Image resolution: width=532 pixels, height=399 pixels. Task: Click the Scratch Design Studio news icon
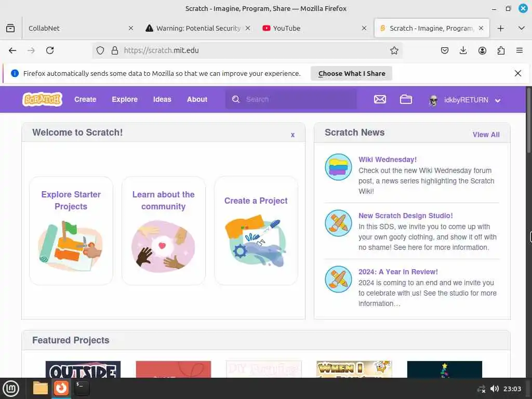tap(338, 223)
